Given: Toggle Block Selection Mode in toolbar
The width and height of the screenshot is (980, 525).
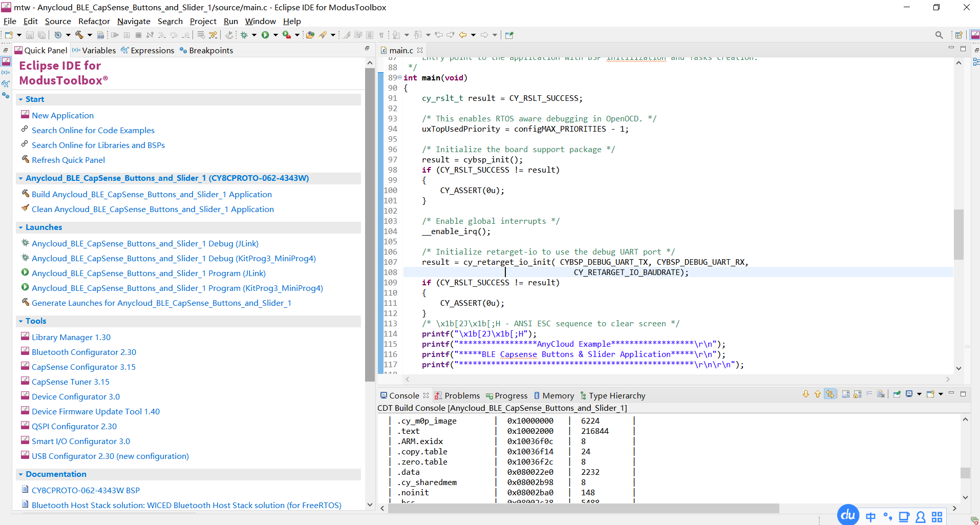Looking at the screenshot, I should tap(369, 35).
